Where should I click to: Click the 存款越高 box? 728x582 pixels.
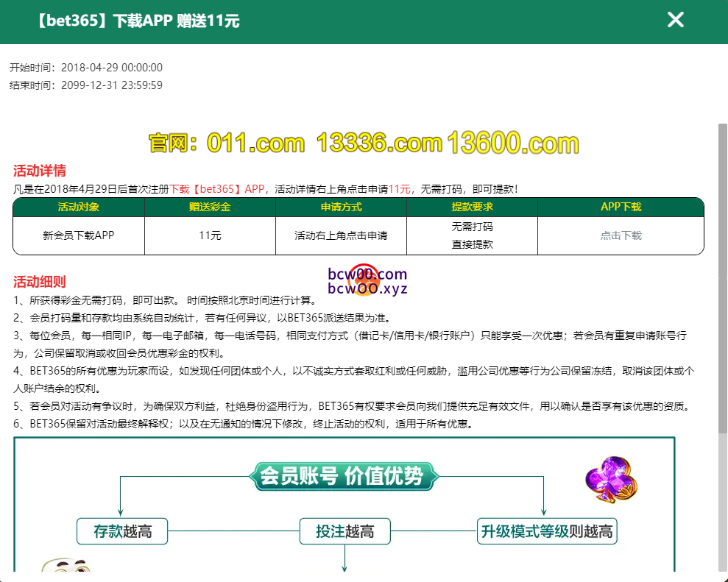click(x=122, y=531)
